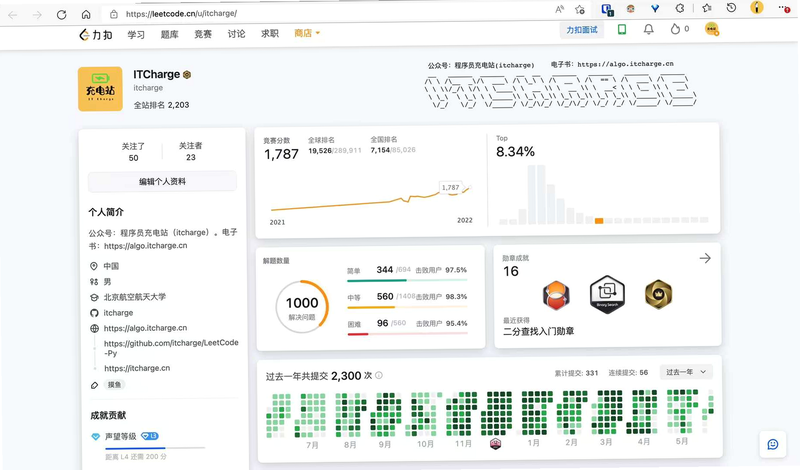The height and width of the screenshot is (470, 800).
Task: Click info icon beside 2,300 submissions
Action: pos(379,375)
